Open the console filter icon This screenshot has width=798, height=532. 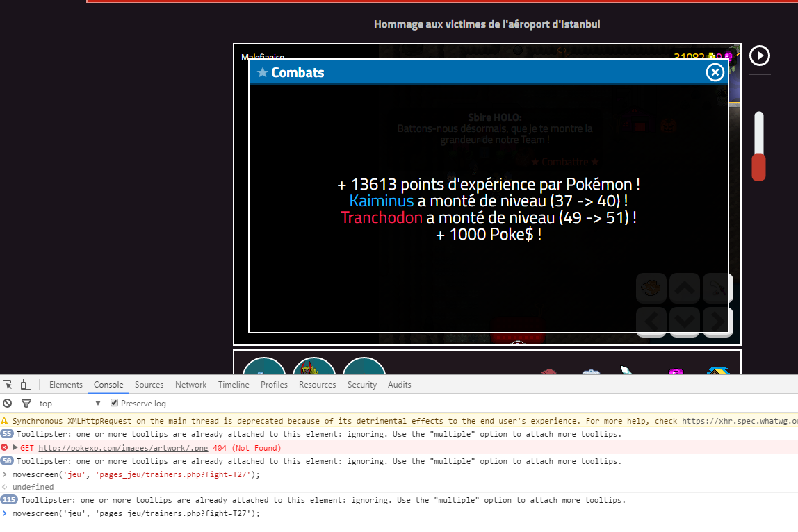click(26, 404)
